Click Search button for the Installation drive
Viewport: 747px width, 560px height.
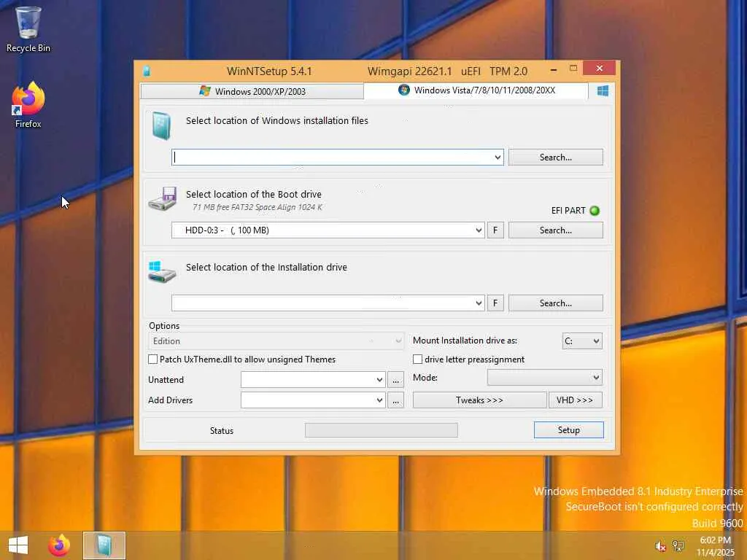(555, 303)
